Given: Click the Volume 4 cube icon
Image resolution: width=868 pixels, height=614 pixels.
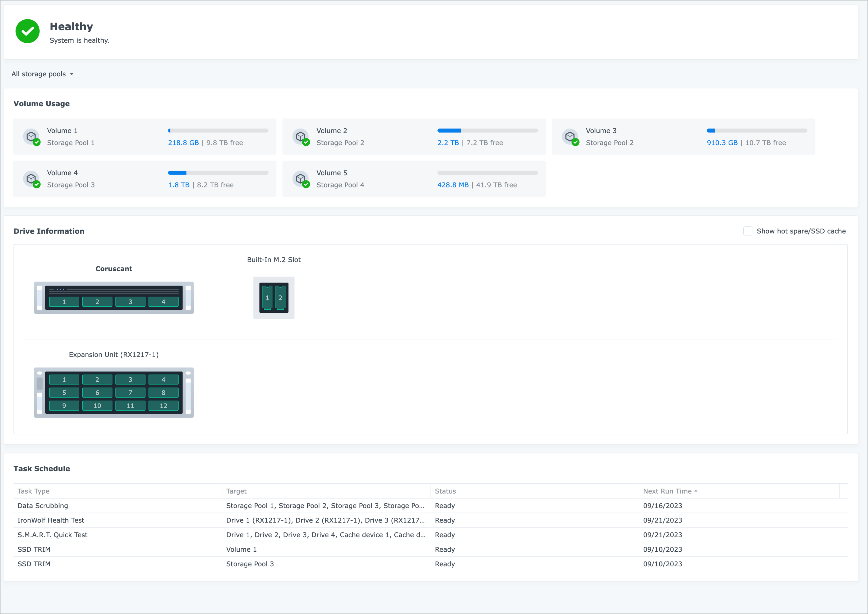Looking at the screenshot, I should coord(32,179).
